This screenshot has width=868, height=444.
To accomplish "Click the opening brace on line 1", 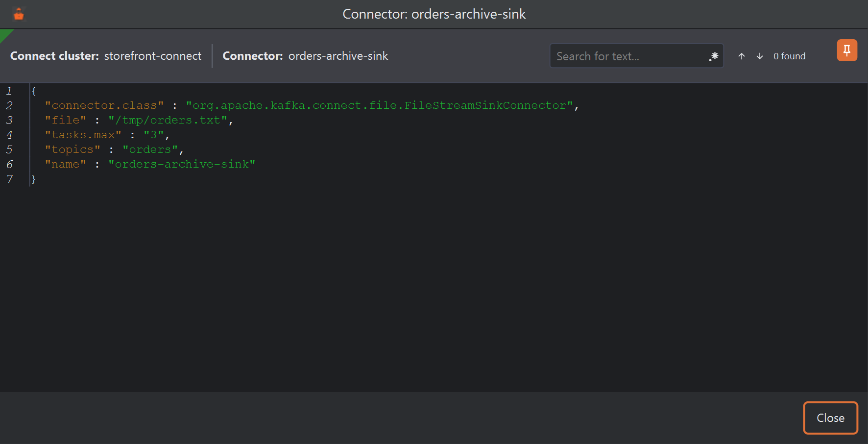I will pos(34,91).
